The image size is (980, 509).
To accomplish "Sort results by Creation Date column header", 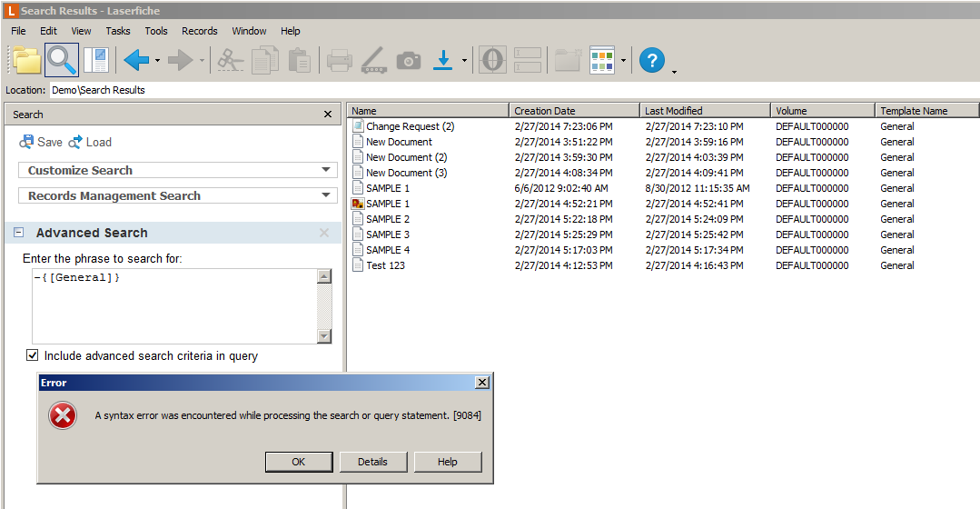I will point(574,111).
